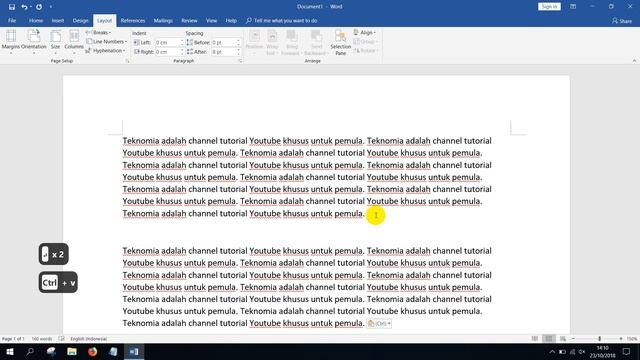Save the document with the Save icon

click(x=11, y=7)
